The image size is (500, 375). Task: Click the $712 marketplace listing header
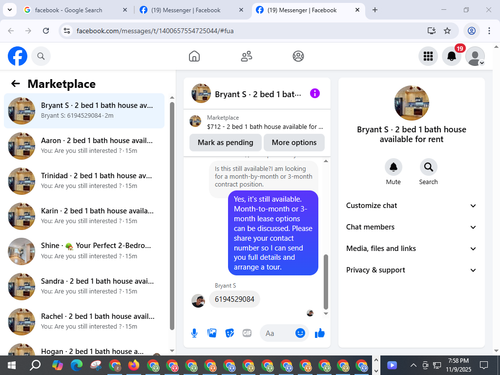(257, 122)
